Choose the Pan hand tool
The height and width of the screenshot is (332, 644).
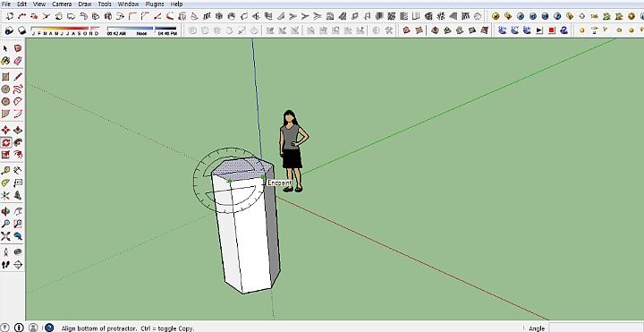(x=18, y=211)
